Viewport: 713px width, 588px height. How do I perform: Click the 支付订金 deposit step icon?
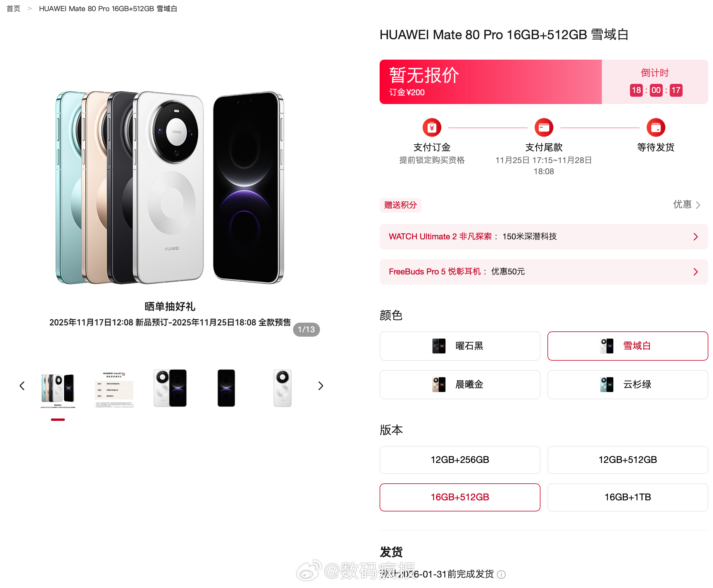click(x=431, y=128)
